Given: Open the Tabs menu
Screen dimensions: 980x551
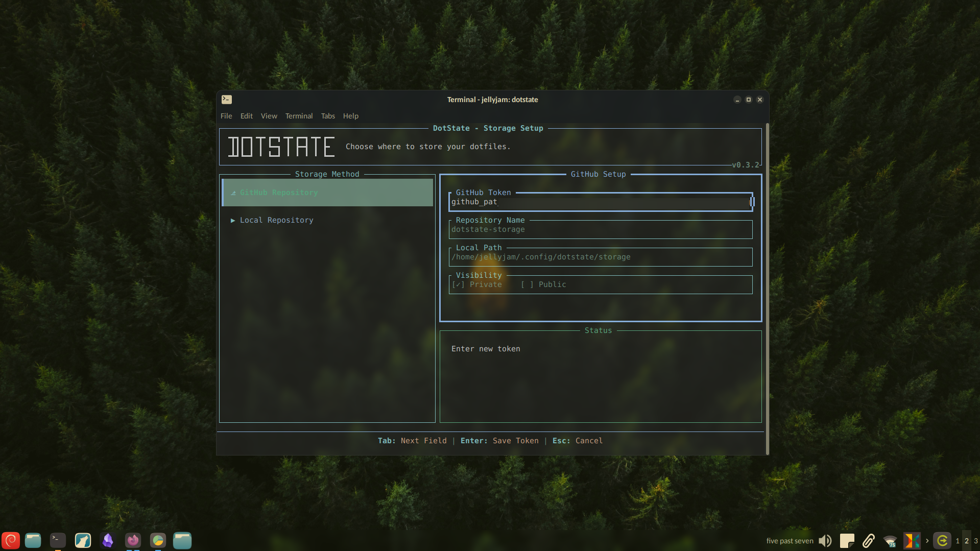Looking at the screenshot, I should coord(328,116).
